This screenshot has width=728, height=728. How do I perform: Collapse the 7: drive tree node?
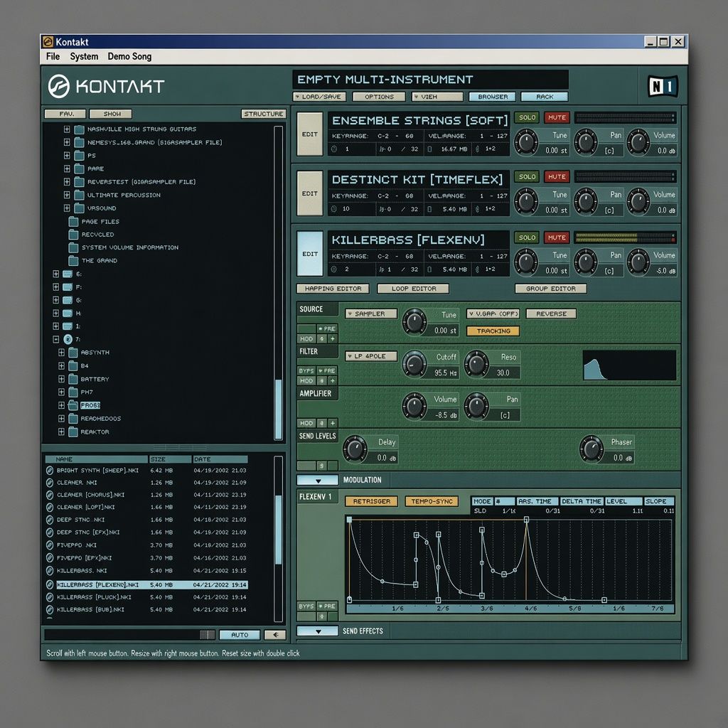tap(55, 339)
